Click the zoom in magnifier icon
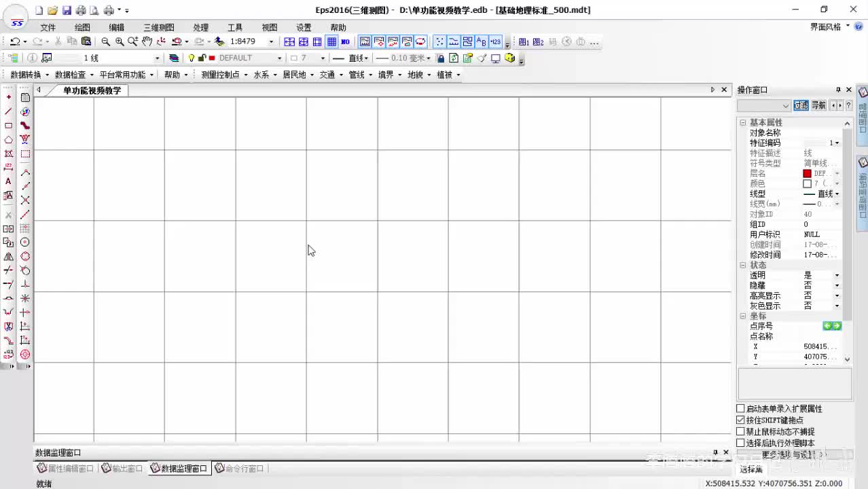Screen dimensions: 868x489 pyautogui.click(x=120, y=41)
